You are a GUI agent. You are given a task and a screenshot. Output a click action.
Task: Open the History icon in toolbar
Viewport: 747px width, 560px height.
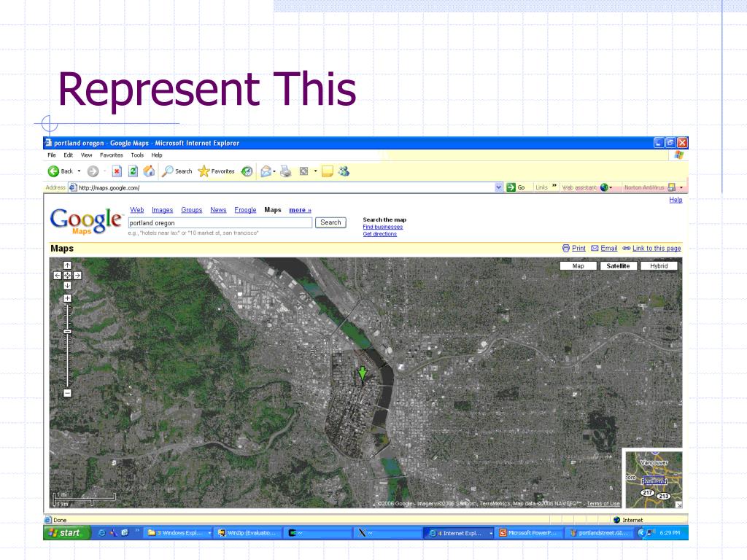(247, 171)
